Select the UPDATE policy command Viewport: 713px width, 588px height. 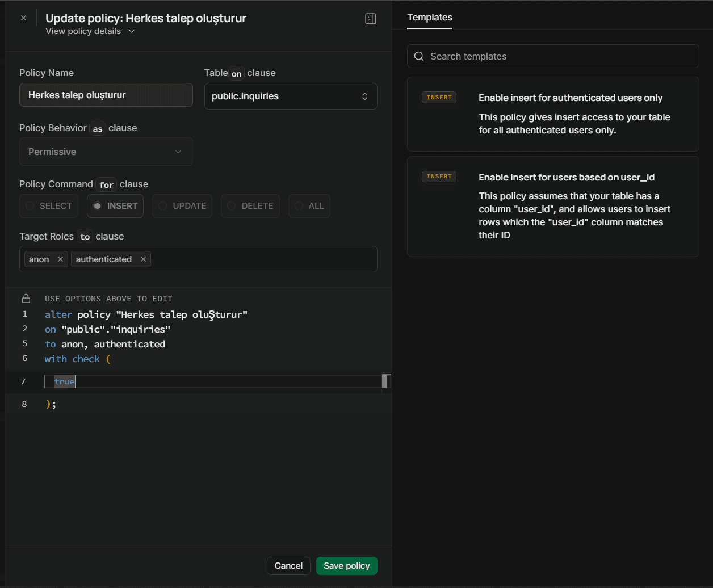(182, 206)
